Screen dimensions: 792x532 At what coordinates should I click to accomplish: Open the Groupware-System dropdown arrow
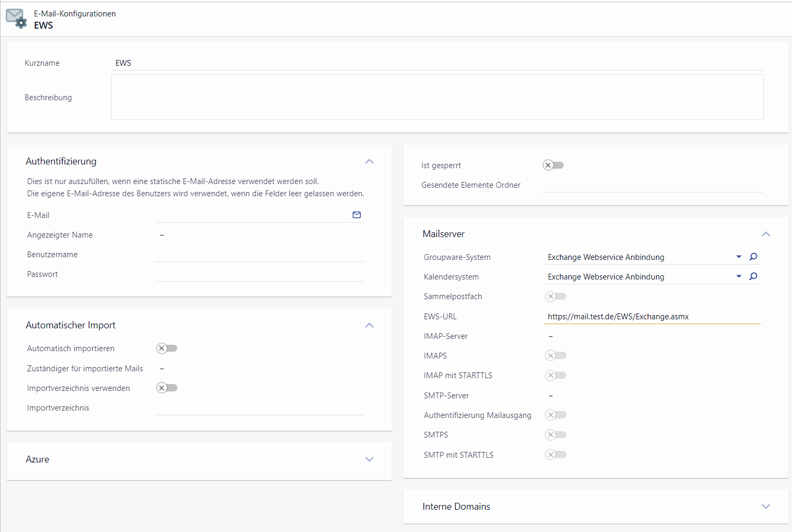click(738, 257)
